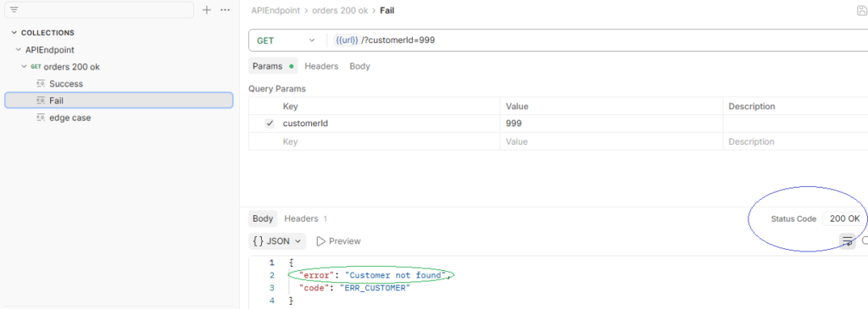This screenshot has height=309, width=868.
Task: Uncheck the customerId parameter checkbox
Action: (270, 124)
